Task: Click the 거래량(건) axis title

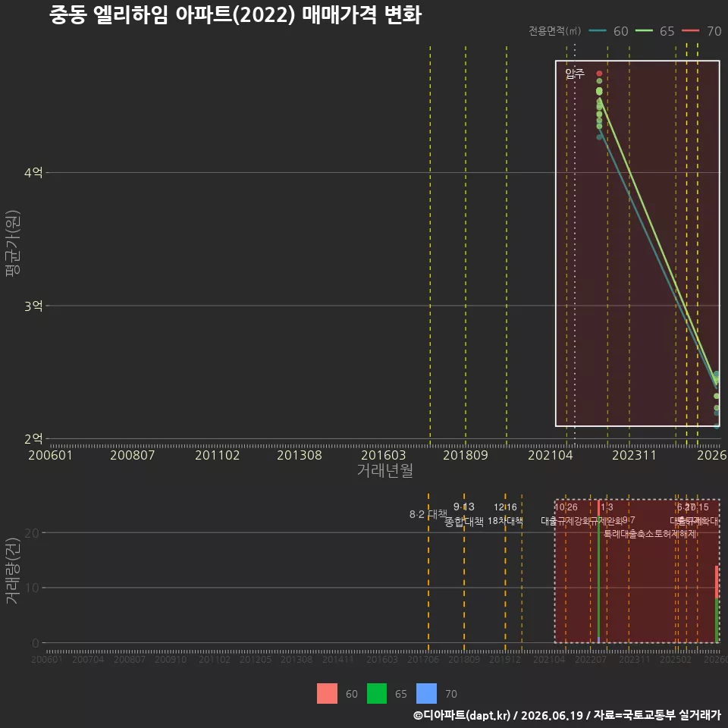Action: point(13,570)
